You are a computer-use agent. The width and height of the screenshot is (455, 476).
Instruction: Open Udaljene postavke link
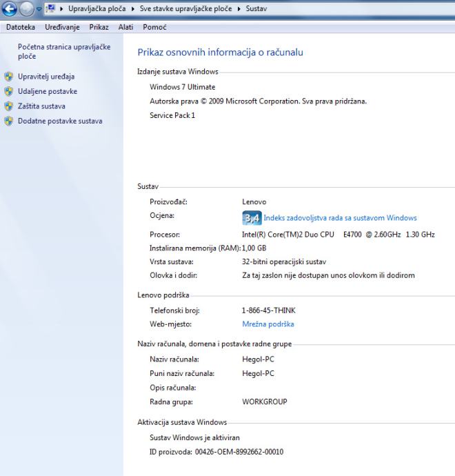click(48, 91)
